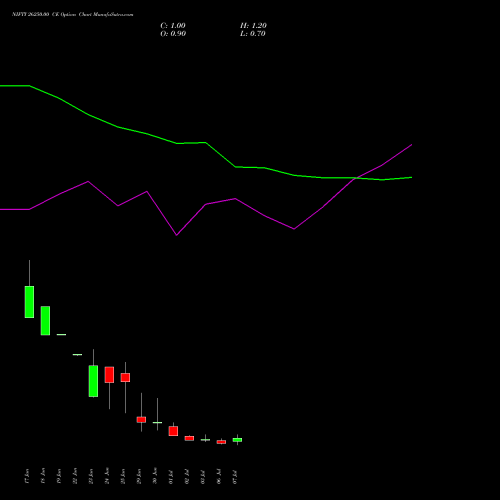Select the '17 Jun' date label
This screenshot has width=500, height=500.
[x=27, y=476]
